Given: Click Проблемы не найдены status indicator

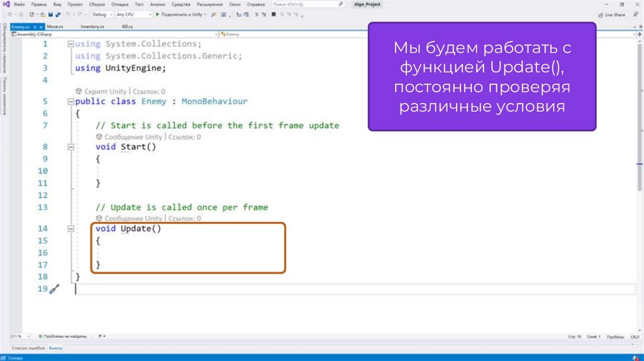Looking at the screenshot, I should click(63, 336).
